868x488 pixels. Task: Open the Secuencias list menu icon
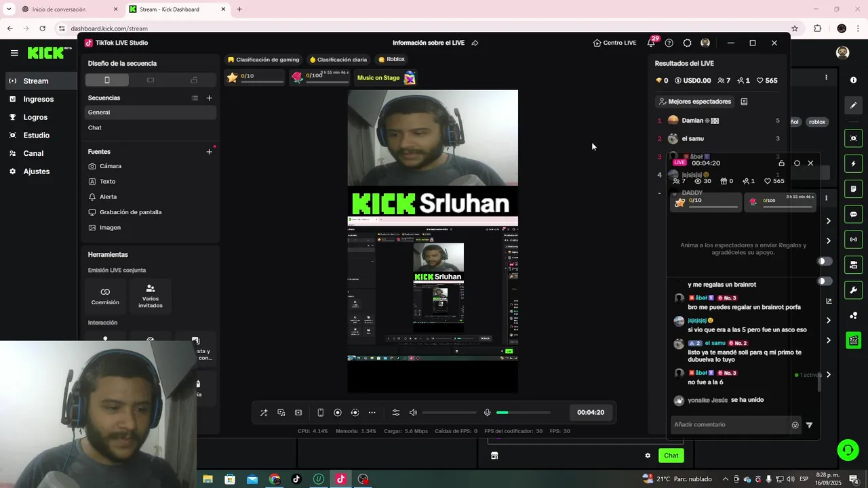195,98
